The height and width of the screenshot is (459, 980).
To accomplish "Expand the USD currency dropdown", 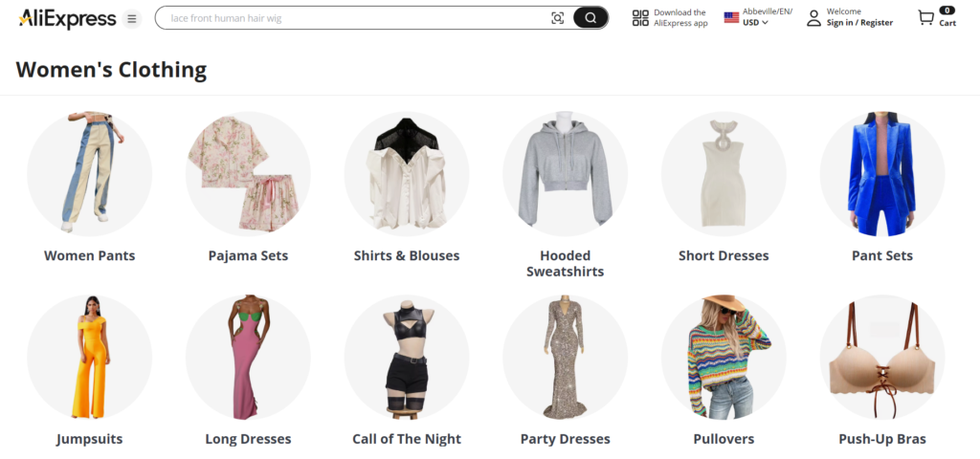I will (x=756, y=23).
